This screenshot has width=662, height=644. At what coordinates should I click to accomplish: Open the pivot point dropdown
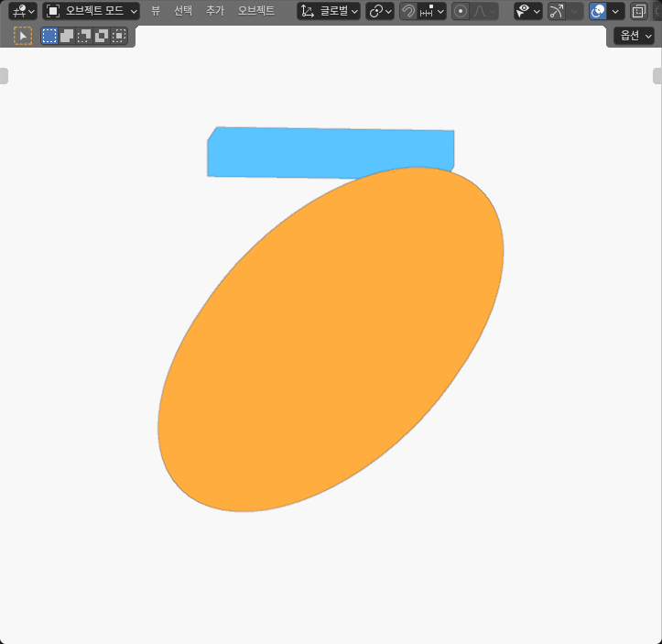[380, 11]
